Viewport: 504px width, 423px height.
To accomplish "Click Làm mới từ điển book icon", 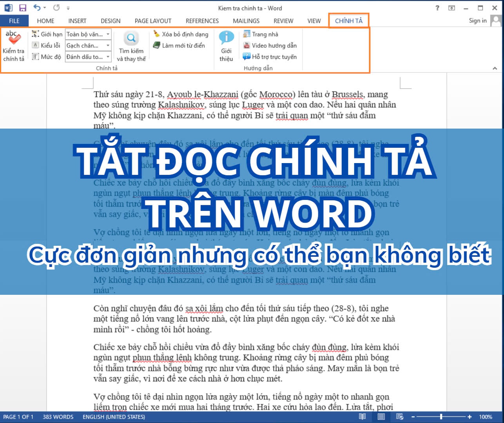I will [x=157, y=45].
